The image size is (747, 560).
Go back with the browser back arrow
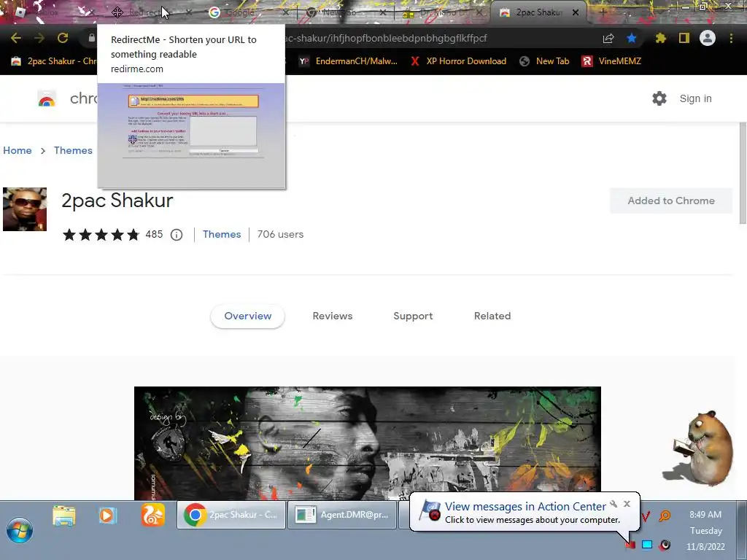click(x=16, y=38)
